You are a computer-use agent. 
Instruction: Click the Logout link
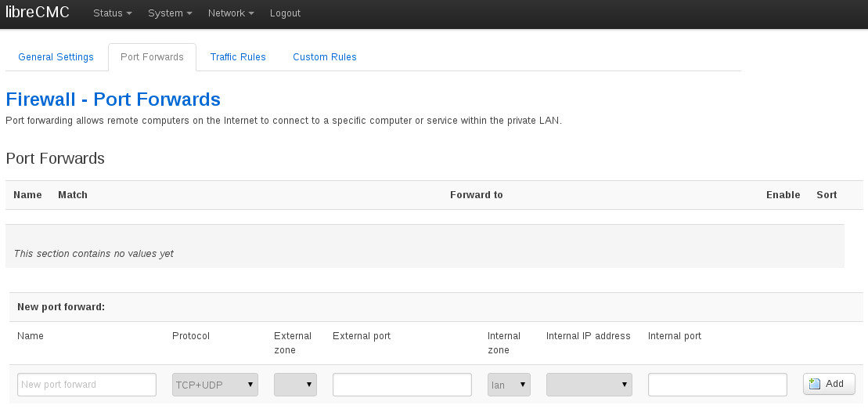285,13
